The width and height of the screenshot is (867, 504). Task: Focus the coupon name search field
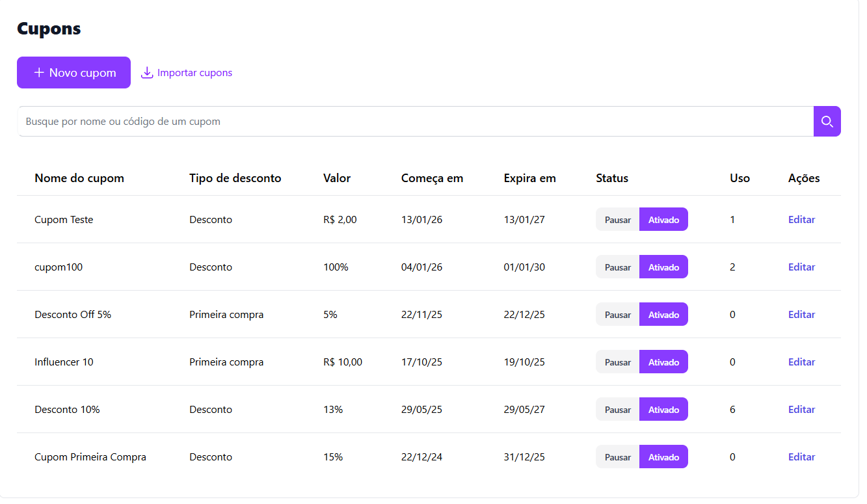[x=415, y=122]
